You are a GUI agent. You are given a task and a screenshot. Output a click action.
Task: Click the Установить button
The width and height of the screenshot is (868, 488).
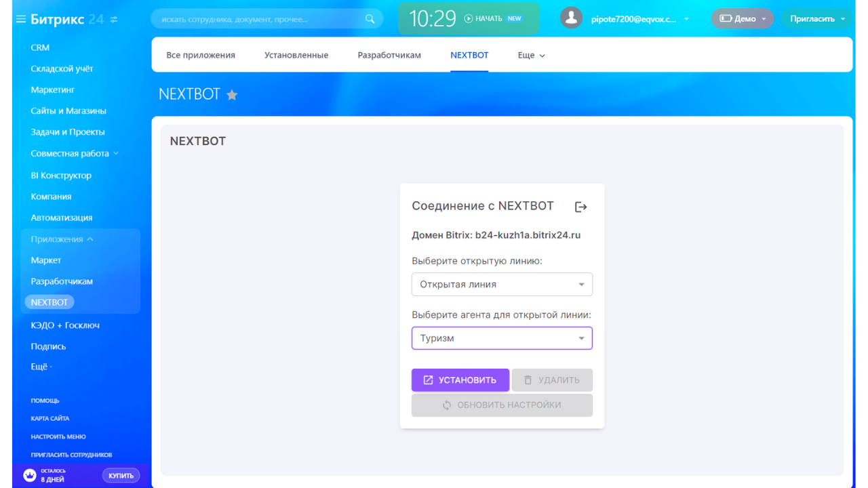pyautogui.click(x=460, y=380)
